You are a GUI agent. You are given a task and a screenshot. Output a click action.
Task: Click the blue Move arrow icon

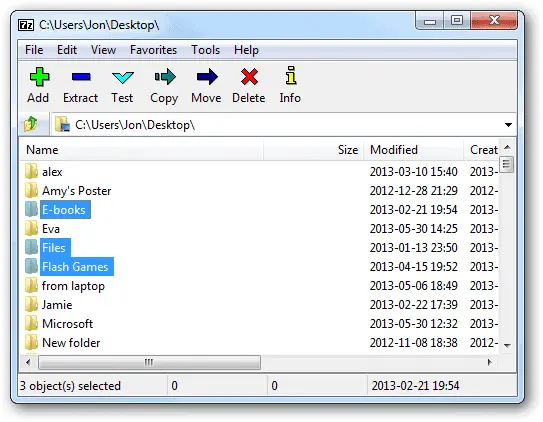tap(207, 77)
